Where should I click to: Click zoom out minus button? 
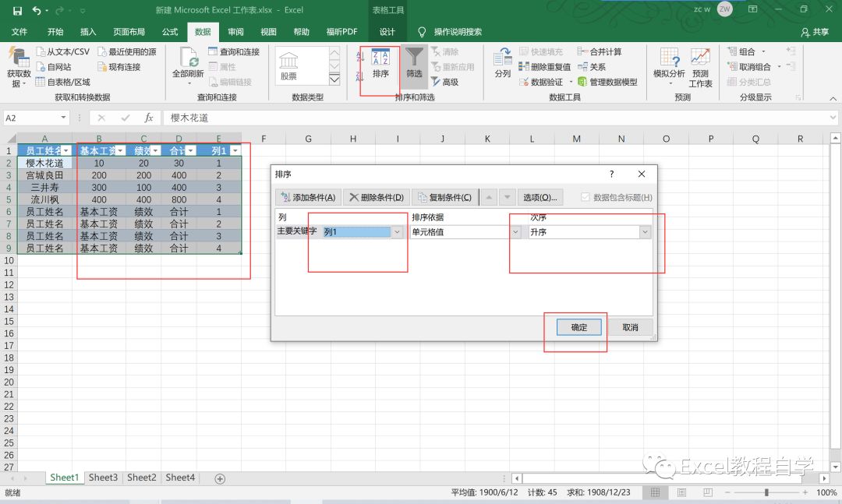[727, 492]
